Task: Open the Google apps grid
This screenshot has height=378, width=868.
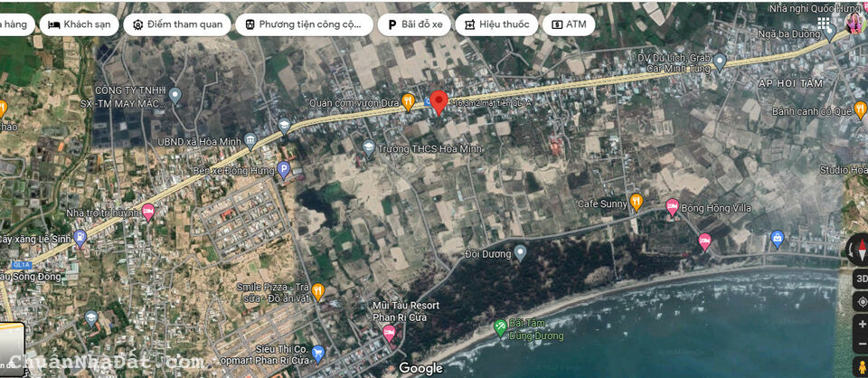Action: (824, 23)
